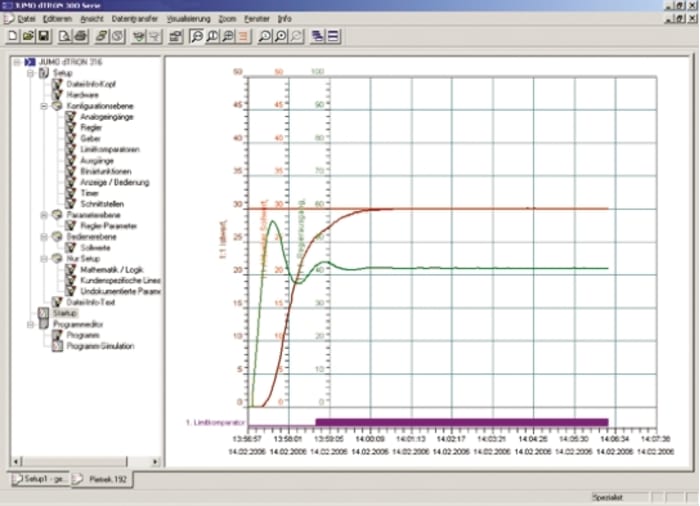Image resolution: width=700 pixels, height=506 pixels.
Task: Collapse the Setup tree node
Action: click(30, 73)
